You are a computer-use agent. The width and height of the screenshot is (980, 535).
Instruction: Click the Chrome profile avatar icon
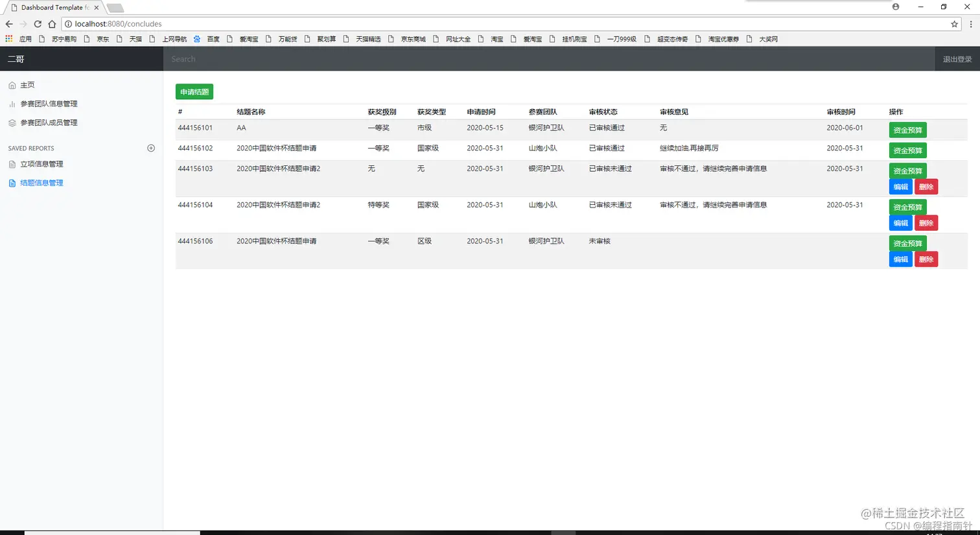pyautogui.click(x=896, y=6)
